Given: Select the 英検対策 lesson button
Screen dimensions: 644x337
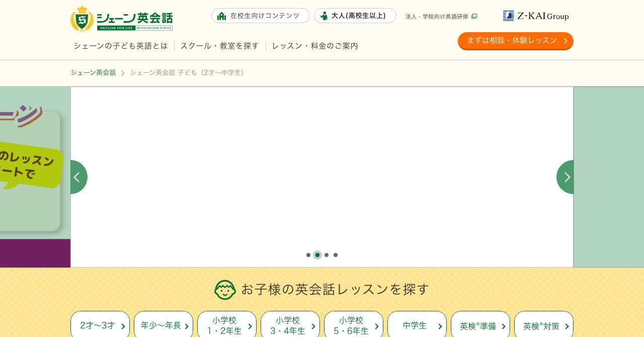Looking at the screenshot, I should click(544, 324).
